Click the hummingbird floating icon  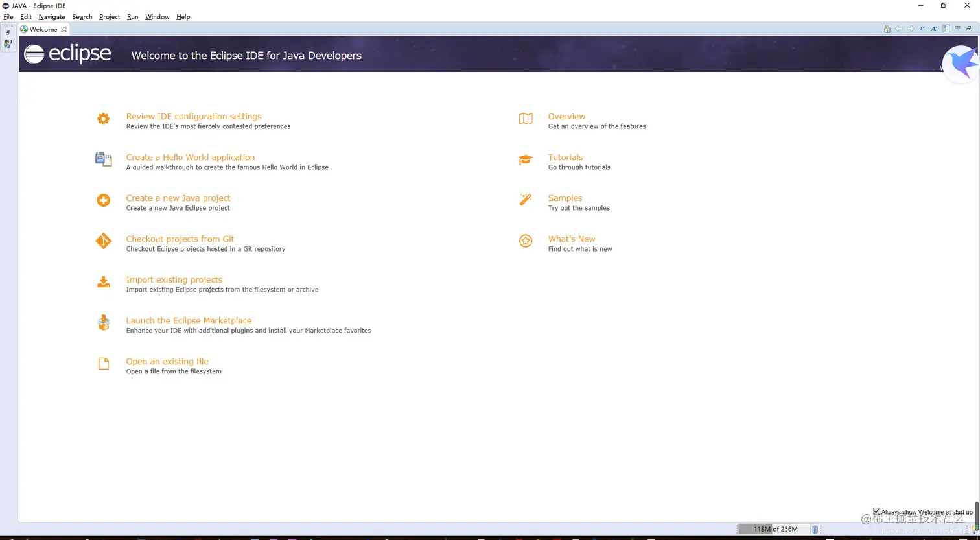coord(961,65)
